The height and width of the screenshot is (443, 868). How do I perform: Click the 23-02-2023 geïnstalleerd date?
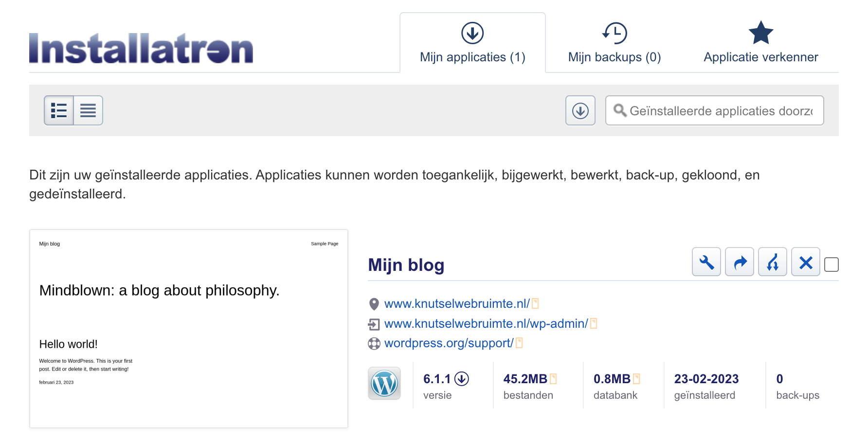(706, 379)
